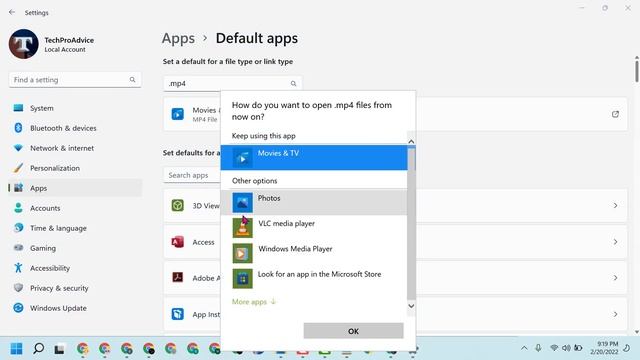The image size is (640, 360).
Task: Open Bluetooth & devices settings
Action: 75,128
